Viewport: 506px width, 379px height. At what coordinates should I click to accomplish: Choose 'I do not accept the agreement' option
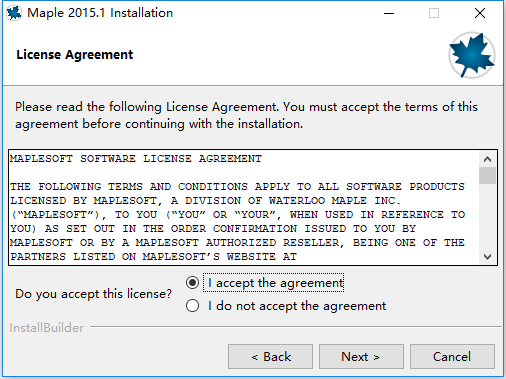pyautogui.click(x=193, y=306)
